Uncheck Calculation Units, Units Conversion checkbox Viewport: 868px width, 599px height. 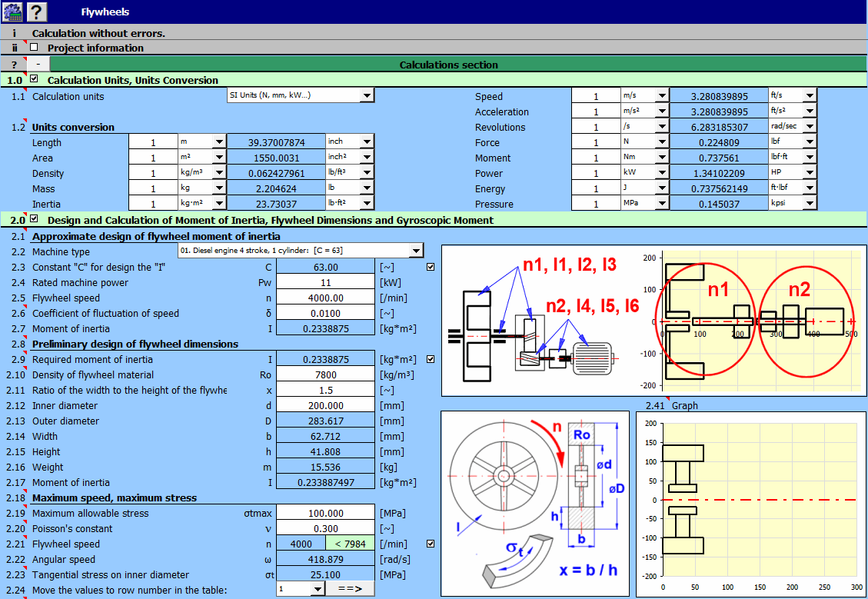[34, 79]
